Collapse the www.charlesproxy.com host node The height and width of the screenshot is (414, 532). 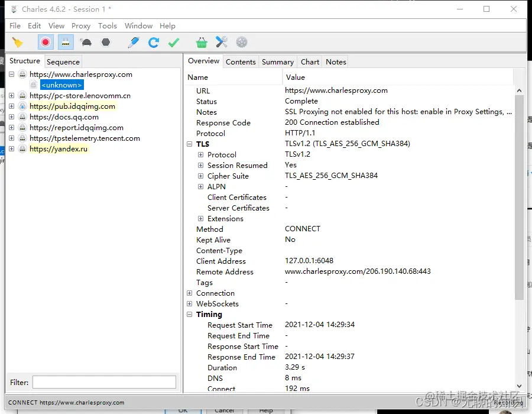click(12, 74)
